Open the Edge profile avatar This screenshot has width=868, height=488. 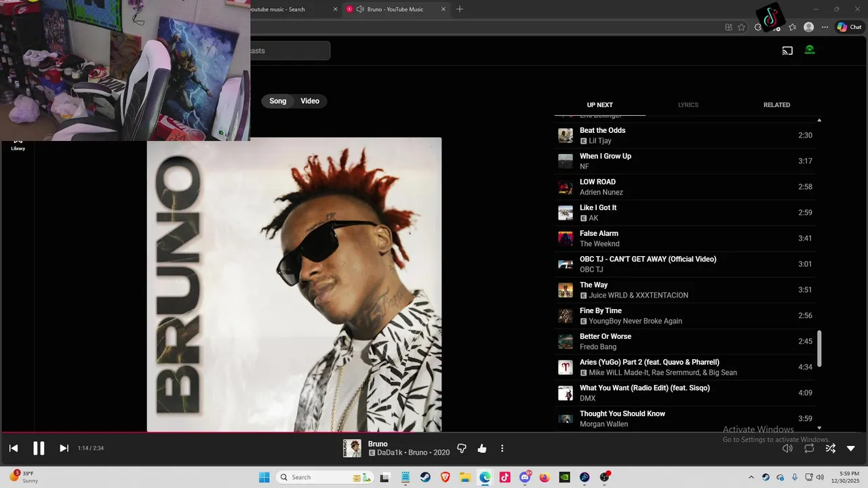pos(808,27)
